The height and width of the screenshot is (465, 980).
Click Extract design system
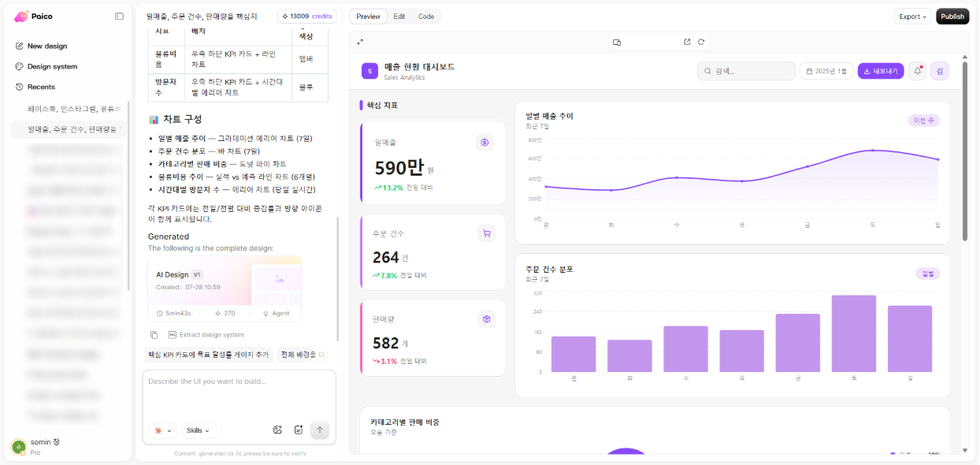tap(206, 335)
